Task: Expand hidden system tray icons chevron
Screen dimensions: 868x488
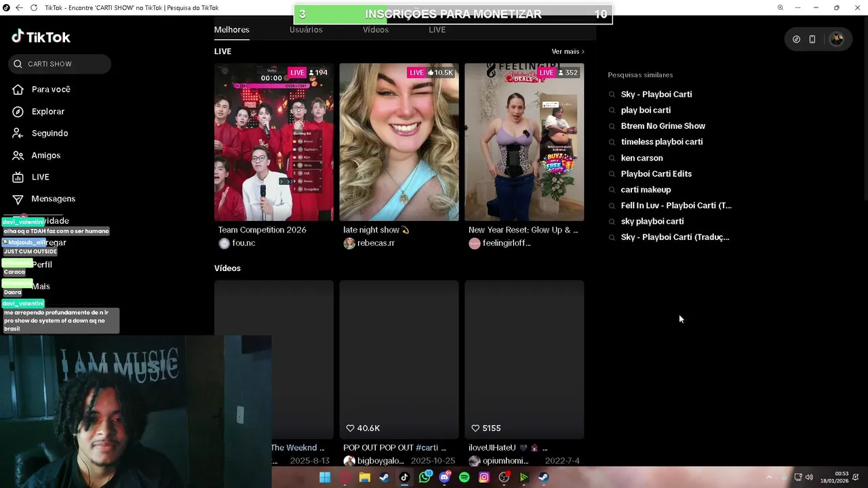Action: tap(769, 477)
